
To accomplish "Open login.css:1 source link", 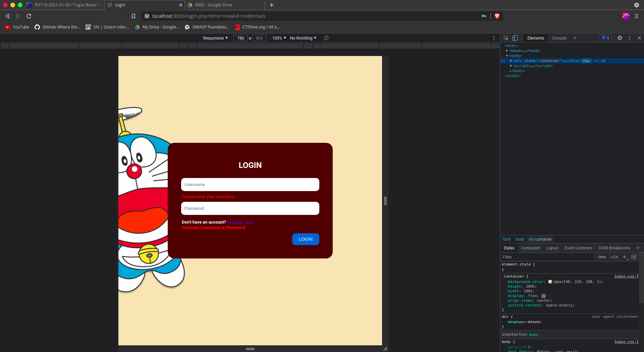I will pos(626,342).
